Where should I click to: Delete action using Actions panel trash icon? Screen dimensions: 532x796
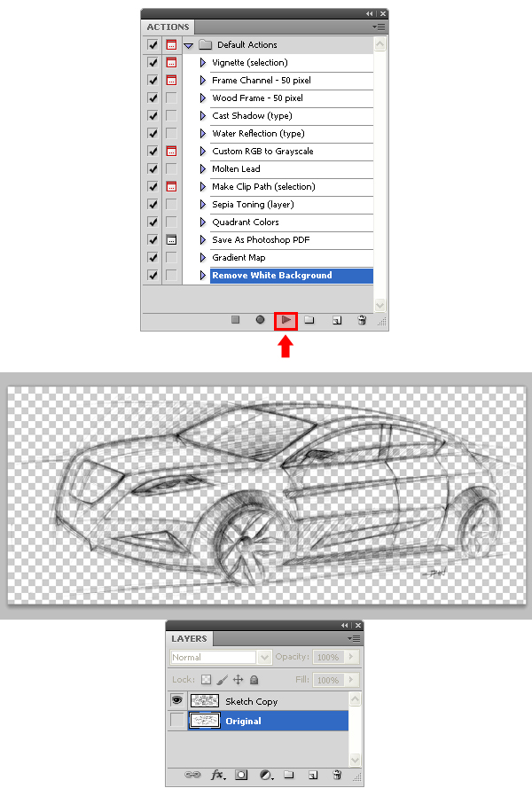(x=362, y=320)
